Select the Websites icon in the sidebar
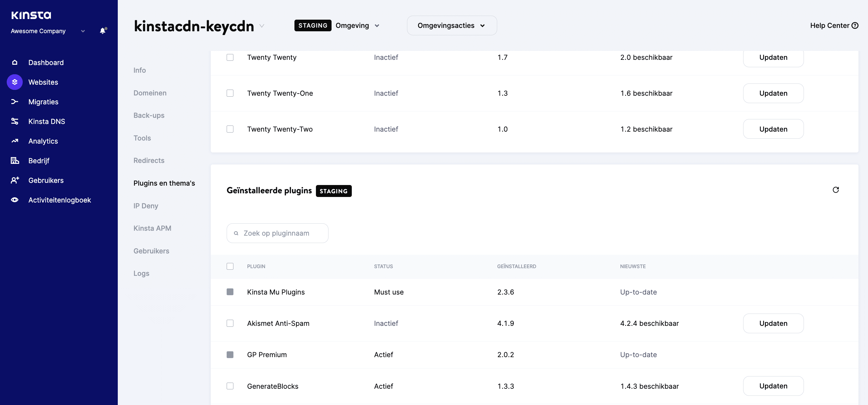Image resolution: width=868 pixels, height=405 pixels. (x=15, y=82)
